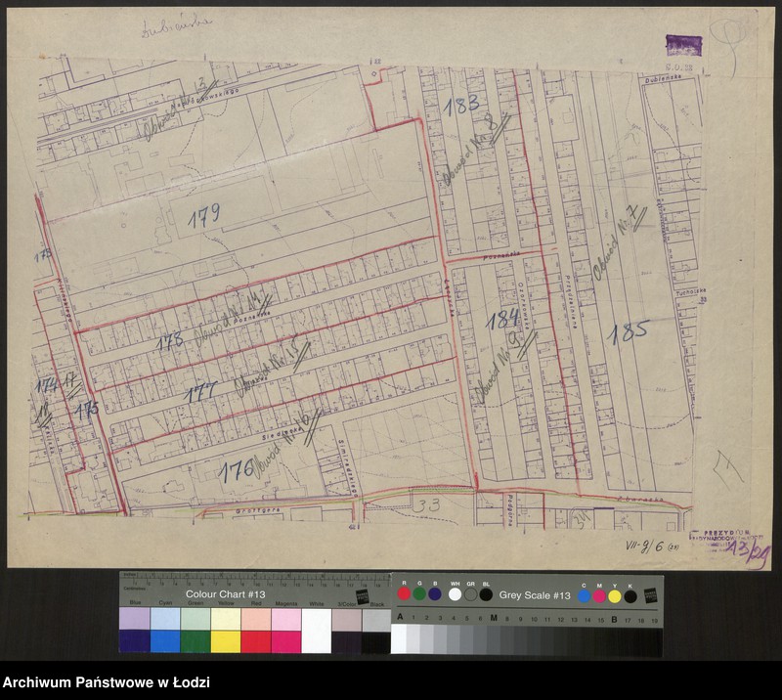Viewport: 782px width, 700px height.
Task: Click the handwritten number 184 on the map
Action: pos(502,319)
